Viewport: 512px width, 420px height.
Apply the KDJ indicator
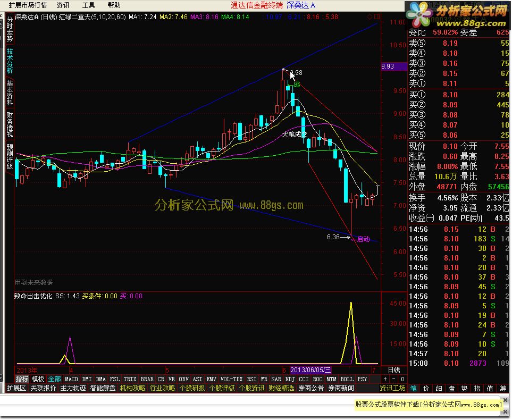pyautogui.click(x=290, y=379)
